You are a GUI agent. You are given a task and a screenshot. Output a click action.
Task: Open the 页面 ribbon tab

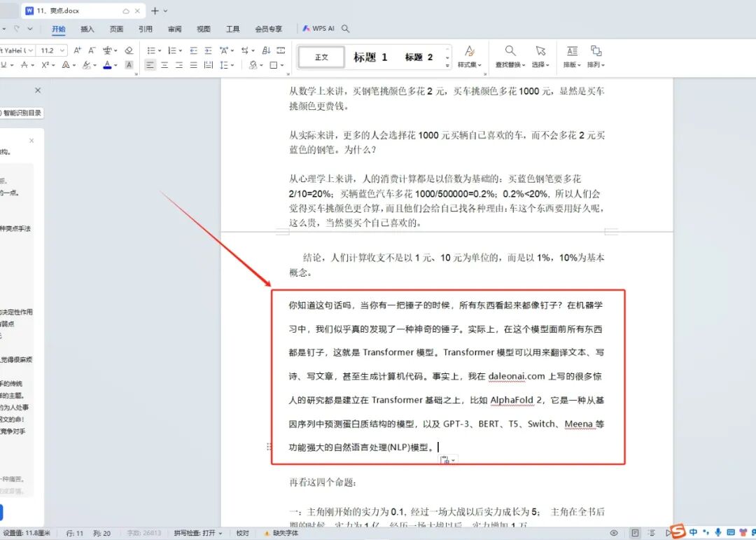[x=117, y=29]
